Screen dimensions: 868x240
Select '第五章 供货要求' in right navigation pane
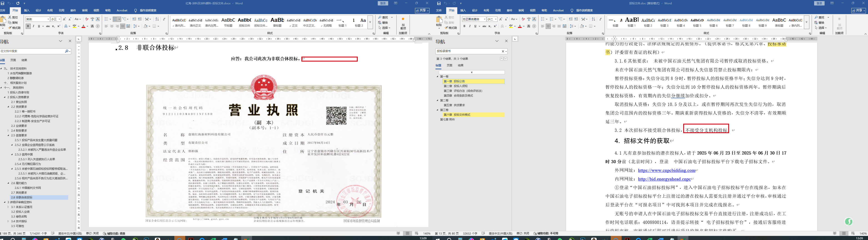pos(454,105)
